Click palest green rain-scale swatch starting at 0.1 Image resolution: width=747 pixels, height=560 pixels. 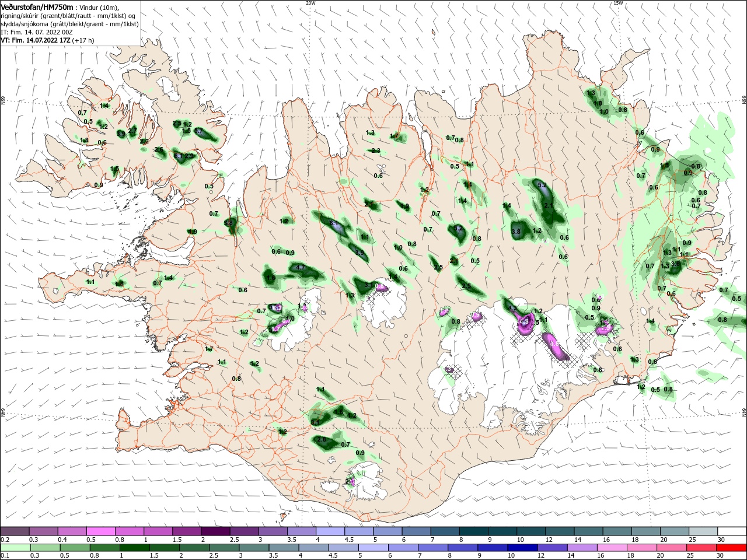[x=16, y=548]
